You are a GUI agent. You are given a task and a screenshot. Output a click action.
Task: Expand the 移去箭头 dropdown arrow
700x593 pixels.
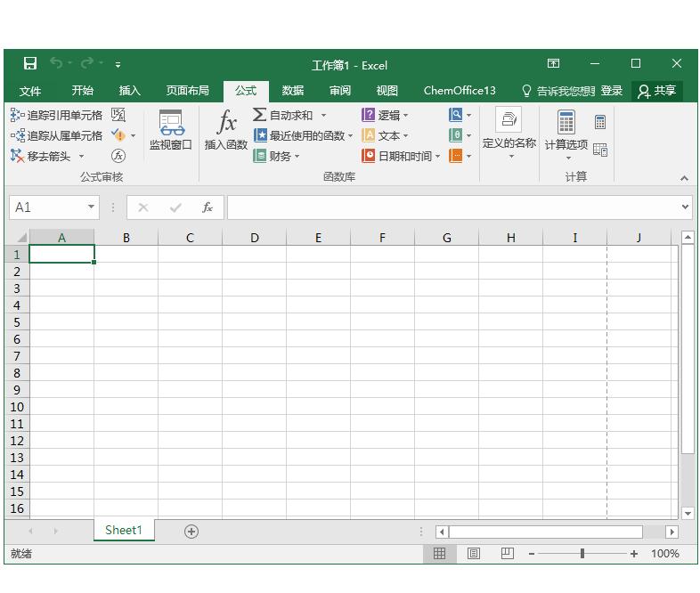[x=81, y=156]
